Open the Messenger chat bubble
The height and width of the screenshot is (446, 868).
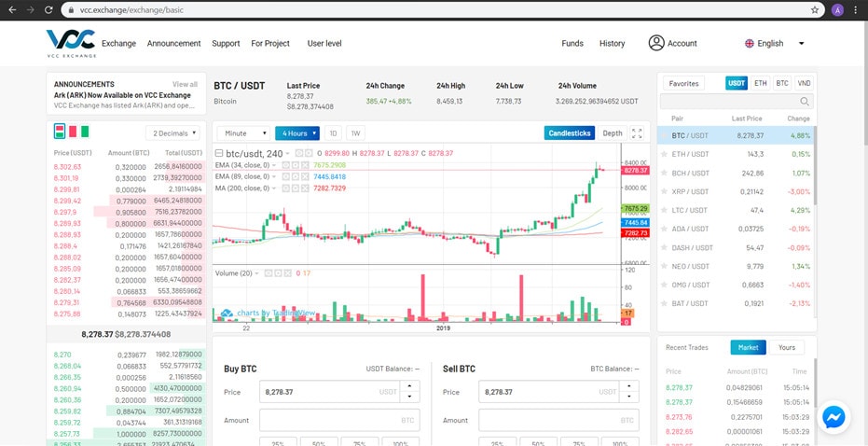click(x=834, y=417)
